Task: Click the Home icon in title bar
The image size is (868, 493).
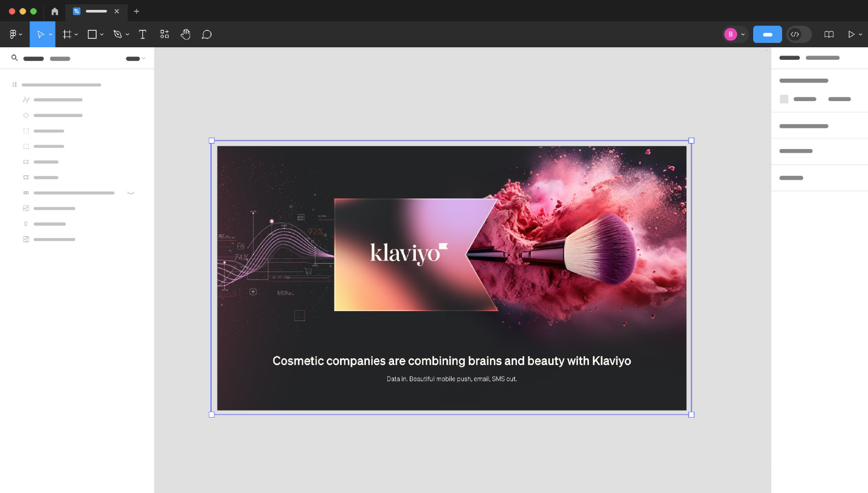Action: [54, 11]
